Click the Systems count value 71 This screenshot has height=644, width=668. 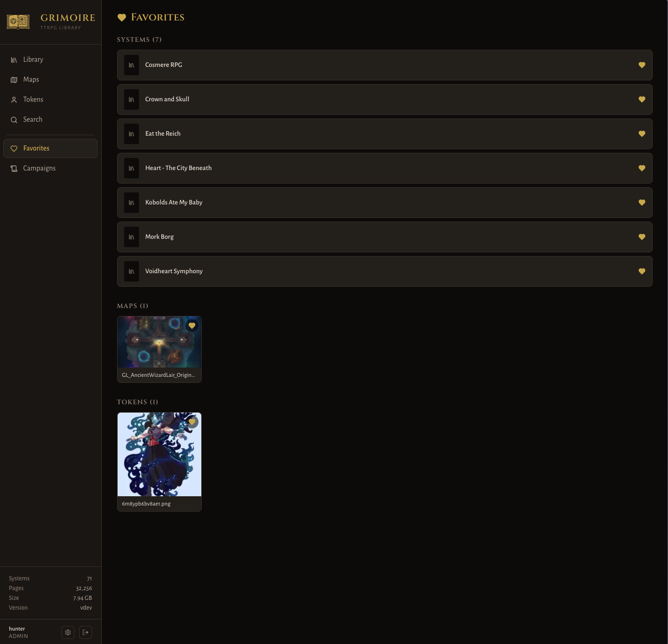pos(89,579)
